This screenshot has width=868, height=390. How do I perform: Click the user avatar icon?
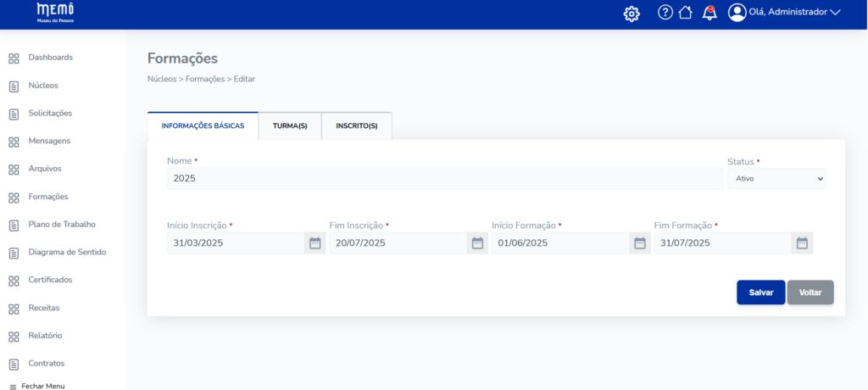tap(737, 13)
